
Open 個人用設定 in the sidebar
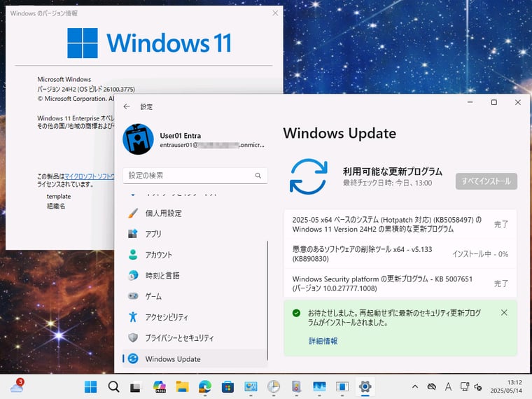click(195, 213)
